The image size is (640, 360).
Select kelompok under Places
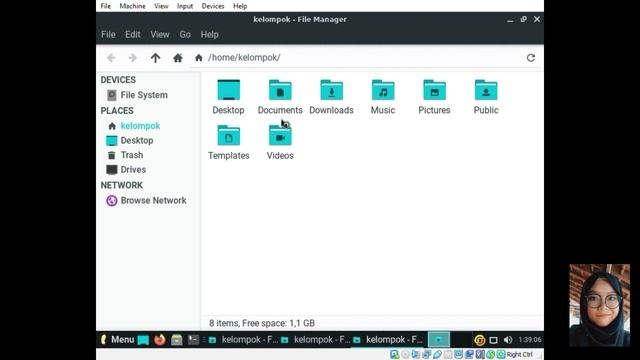point(134,126)
